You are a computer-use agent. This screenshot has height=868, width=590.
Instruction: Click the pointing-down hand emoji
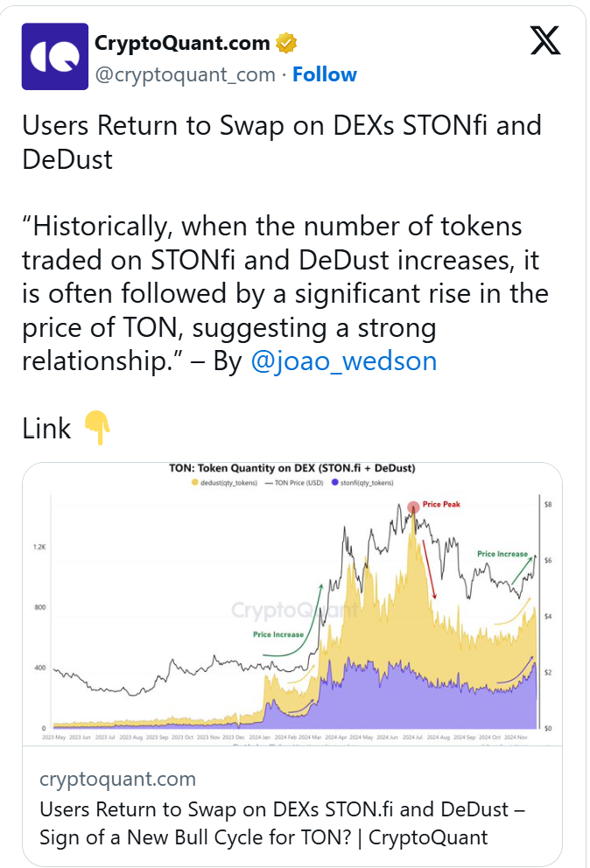97,429
